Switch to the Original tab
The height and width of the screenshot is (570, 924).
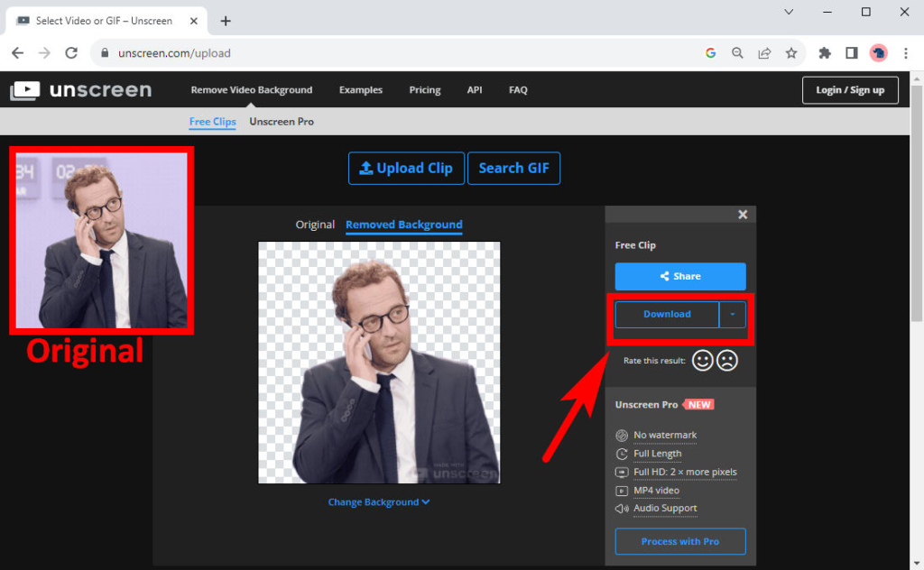coord(315,225)
